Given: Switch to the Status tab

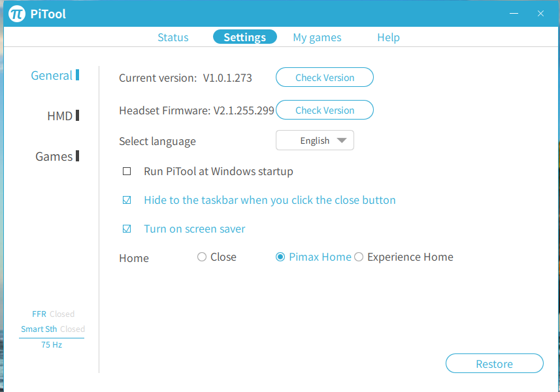Looking at the screenshot, I should 173,37.
